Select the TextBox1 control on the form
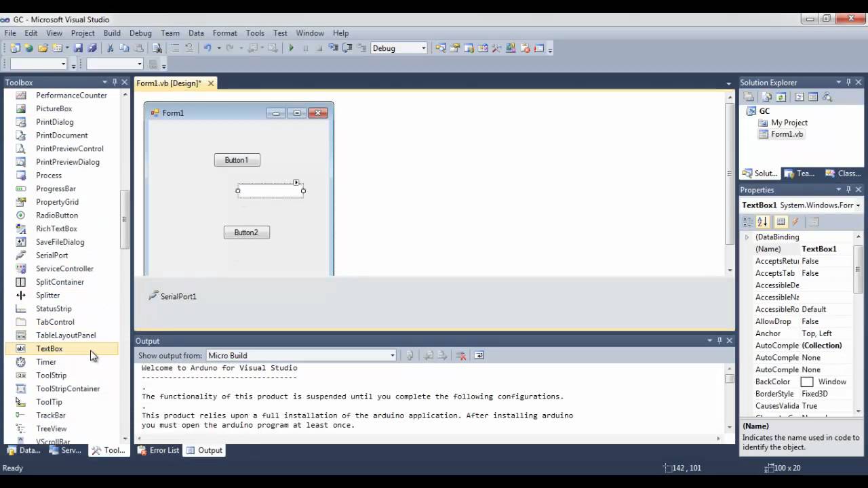The image size is (868, 488). click(271, 190)
